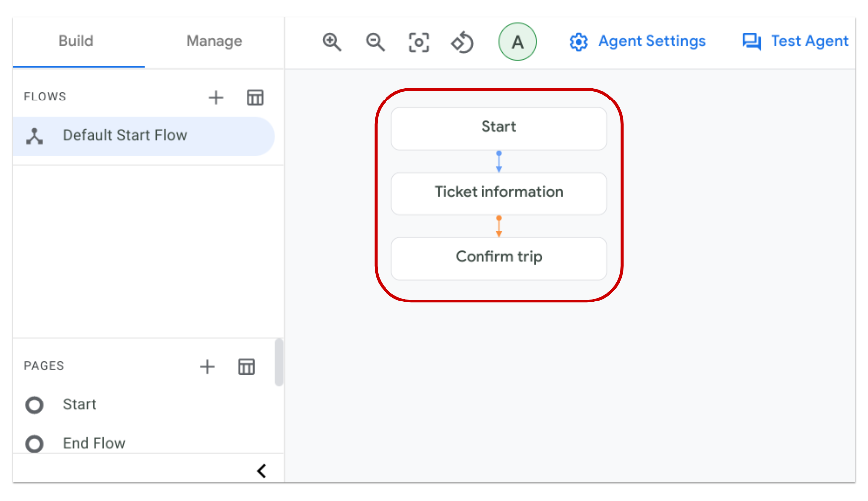The height and width of the screenshot is (501, 868).
Task: Switch to the Manage tab
Action: click(x=213, y=41)
